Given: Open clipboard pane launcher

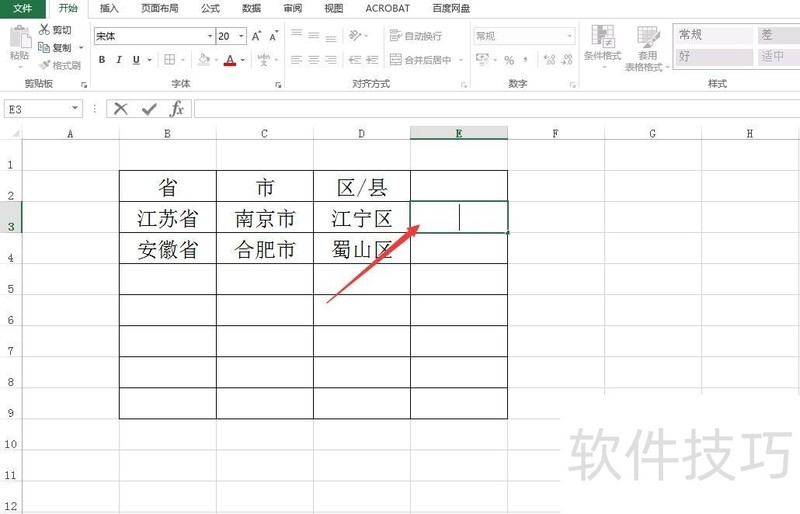Looking at the screenshot, I should [84, 85].
